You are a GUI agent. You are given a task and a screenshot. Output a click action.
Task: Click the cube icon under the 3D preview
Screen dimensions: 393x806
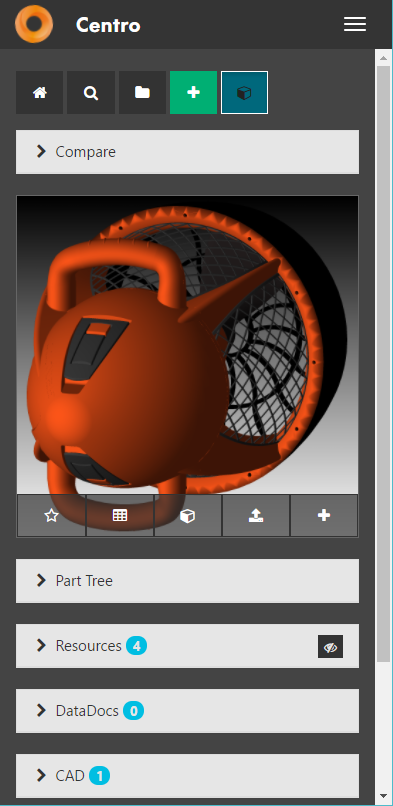pos(188,516)
